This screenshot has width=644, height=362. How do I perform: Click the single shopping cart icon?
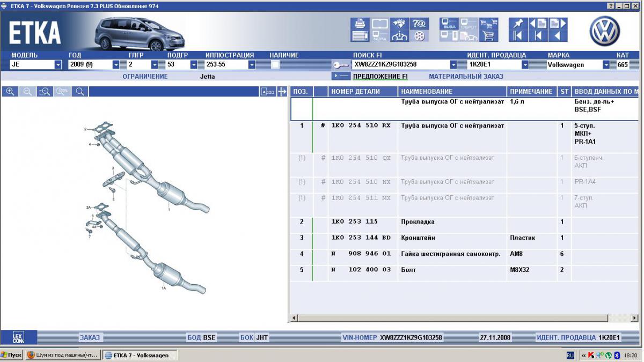488,36
